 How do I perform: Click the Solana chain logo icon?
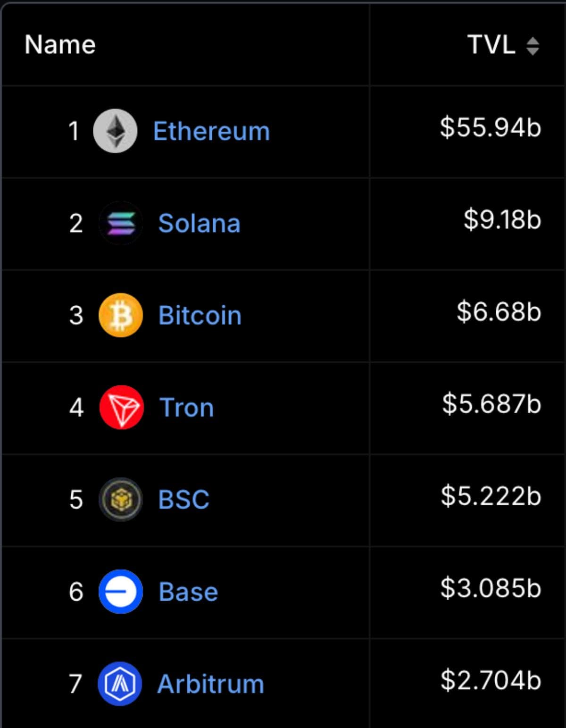121,223
